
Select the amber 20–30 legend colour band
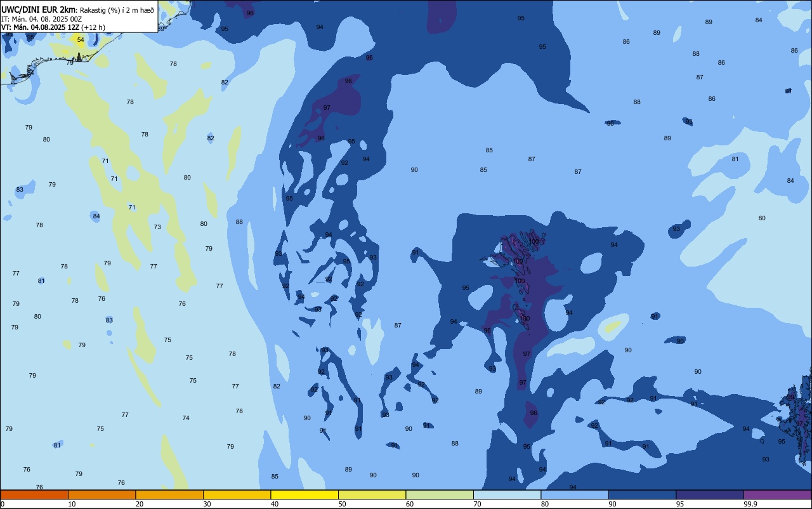169,494
